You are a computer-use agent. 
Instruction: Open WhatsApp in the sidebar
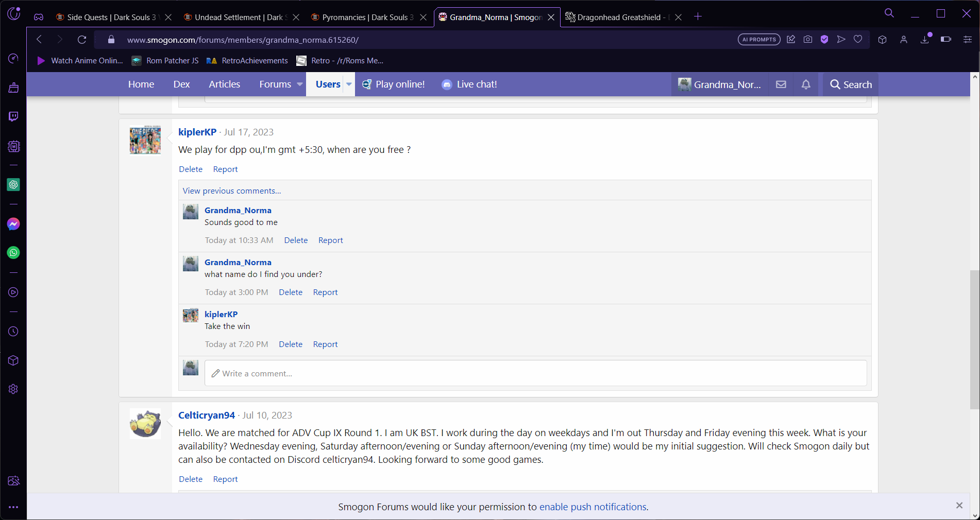[13, 253]
